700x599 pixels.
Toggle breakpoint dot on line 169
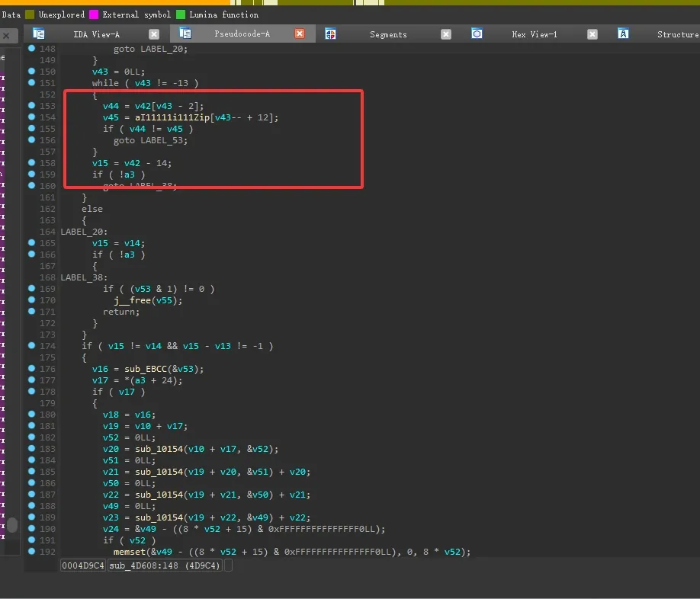point(32,288)
